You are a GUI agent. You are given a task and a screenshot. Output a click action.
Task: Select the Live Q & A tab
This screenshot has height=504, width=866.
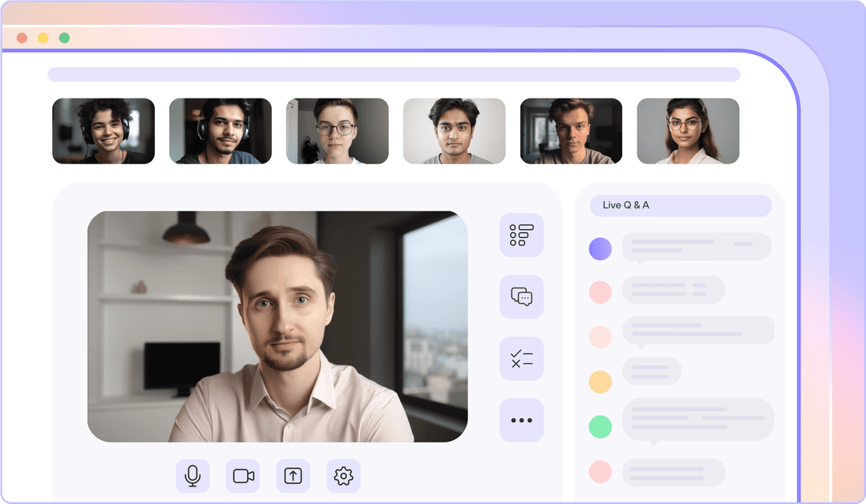click(681, 205)
